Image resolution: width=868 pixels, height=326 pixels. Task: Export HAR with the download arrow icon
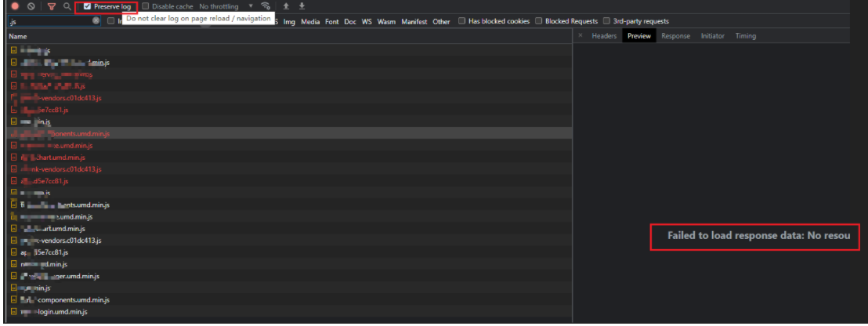(x=302, y=6)
